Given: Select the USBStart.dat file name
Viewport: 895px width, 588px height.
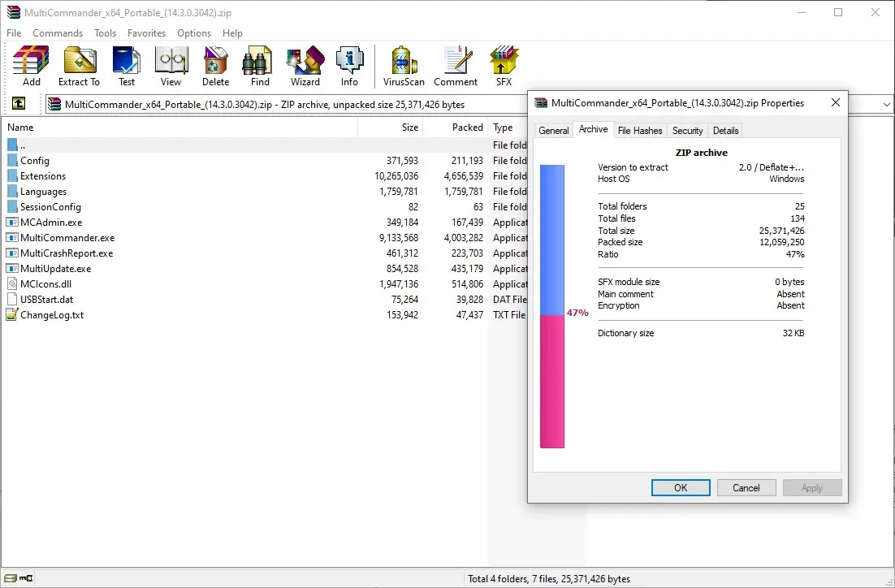Looking at the screenshot, I should click(47, 299).
